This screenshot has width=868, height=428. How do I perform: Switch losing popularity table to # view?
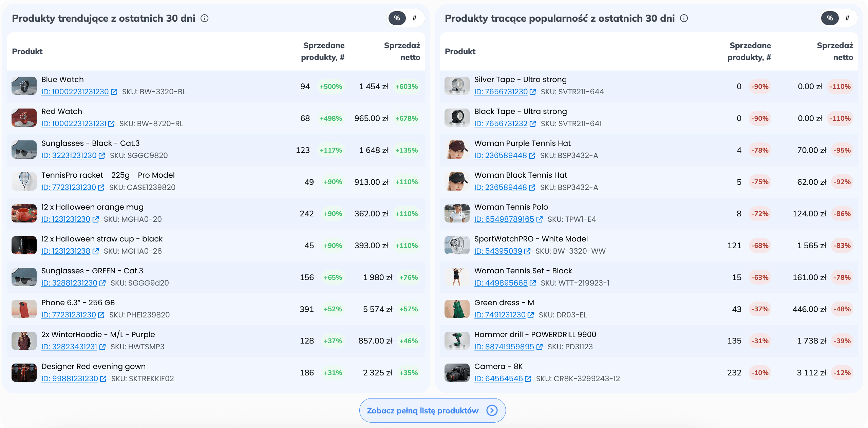pos(847,18)
